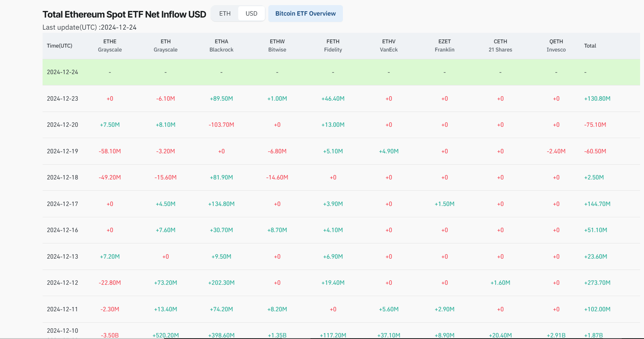The image size is (644, 339).
Task: Select the QETH Invesco column header
Action: pyautogui.click(x=556, y=46)
